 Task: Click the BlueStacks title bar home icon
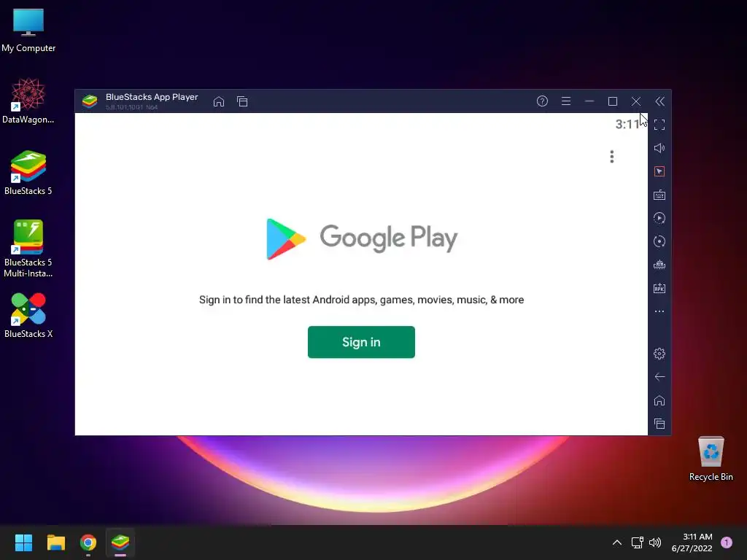(x=219, y=101)
